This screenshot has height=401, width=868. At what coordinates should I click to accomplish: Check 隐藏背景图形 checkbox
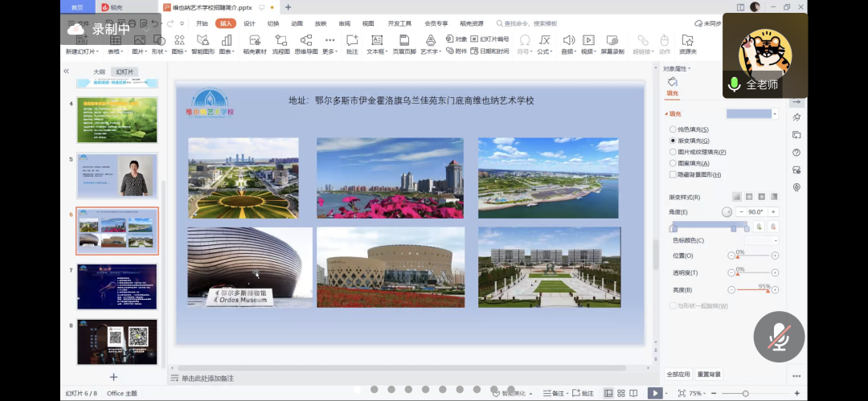pos(673,174)
